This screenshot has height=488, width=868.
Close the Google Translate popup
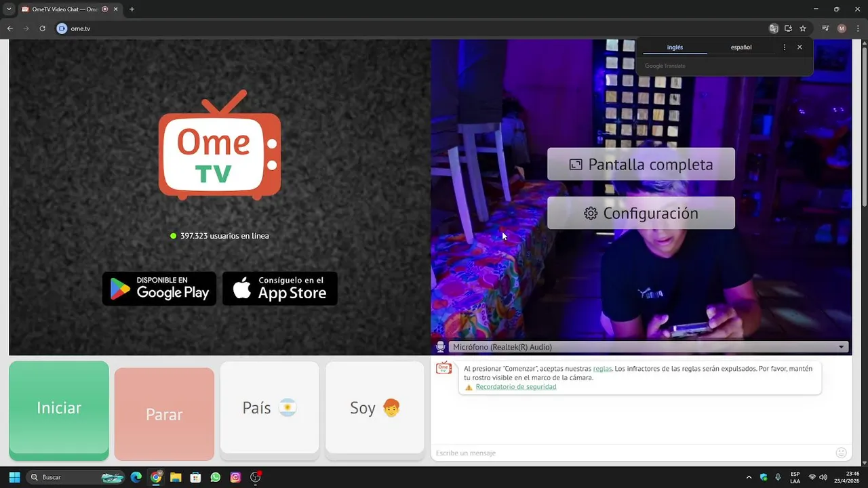pos(800,47)
